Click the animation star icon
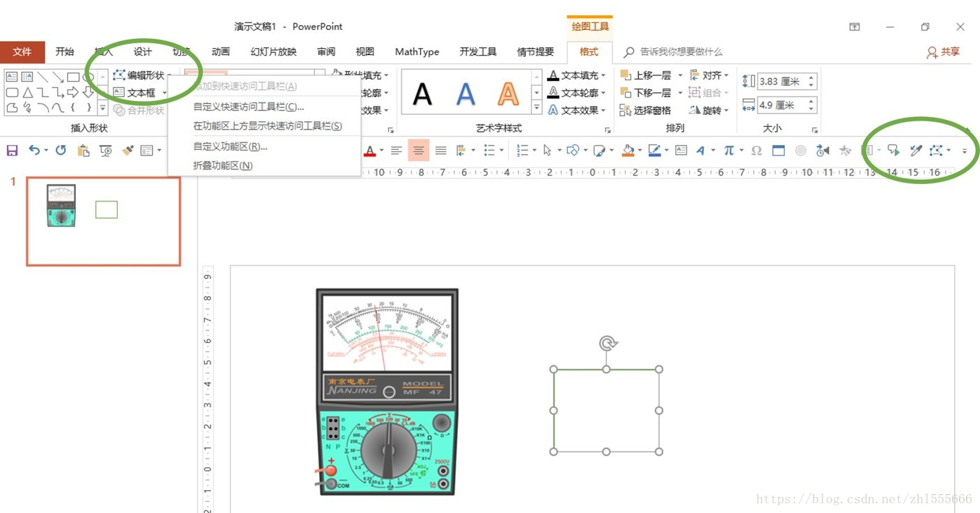 click(845, 150)
